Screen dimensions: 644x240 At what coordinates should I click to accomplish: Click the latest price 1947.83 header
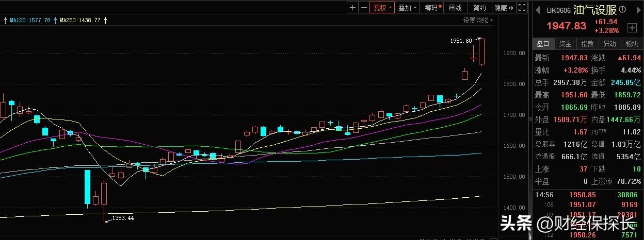tap(566, 26)
